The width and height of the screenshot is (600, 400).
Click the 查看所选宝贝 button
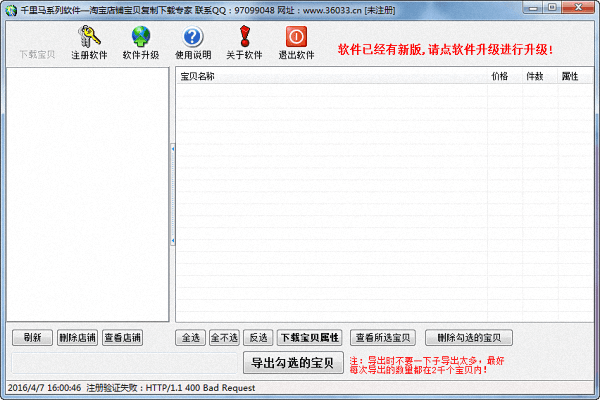[383, 338]
